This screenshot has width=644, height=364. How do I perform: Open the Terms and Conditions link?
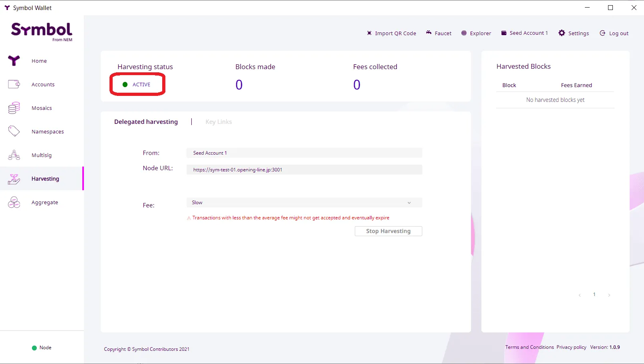[529, 347]
